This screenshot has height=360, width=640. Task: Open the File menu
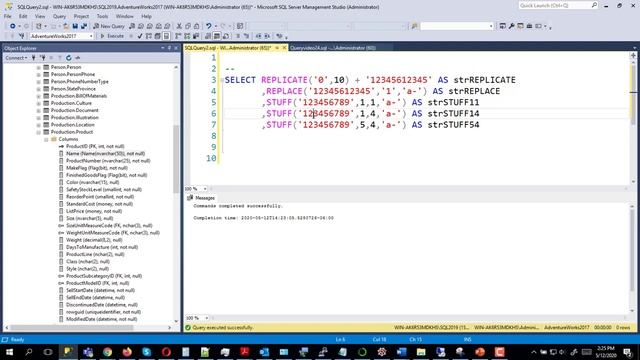(8, 16)
